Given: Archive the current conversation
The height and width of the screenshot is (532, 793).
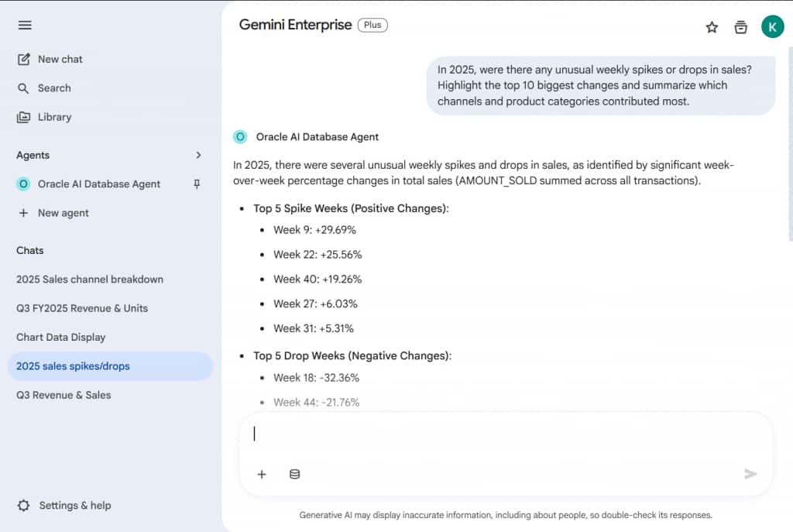Looking at the screenshot, I should [x=740, y=26].
